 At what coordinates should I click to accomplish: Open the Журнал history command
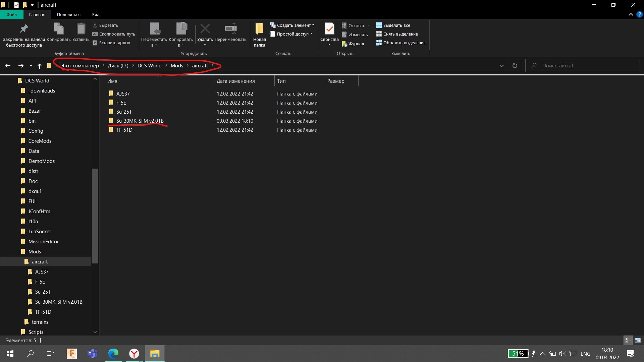click(x=353, y=44)
